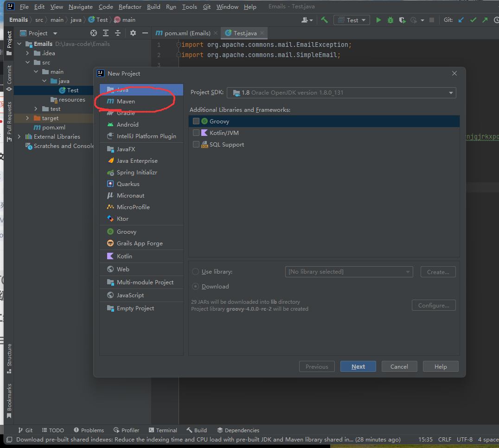Screen dimensions: 499x448
Task: Open the File menu
Action: point(24,6)
